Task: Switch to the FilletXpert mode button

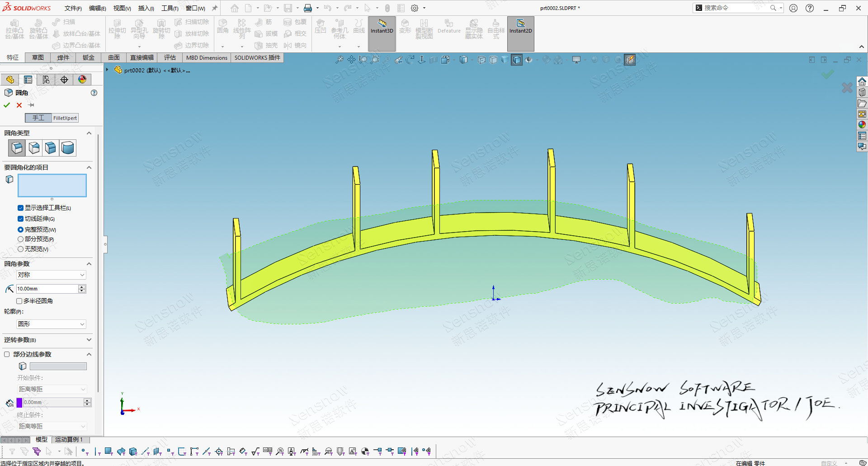Action: tap(65, 118)
